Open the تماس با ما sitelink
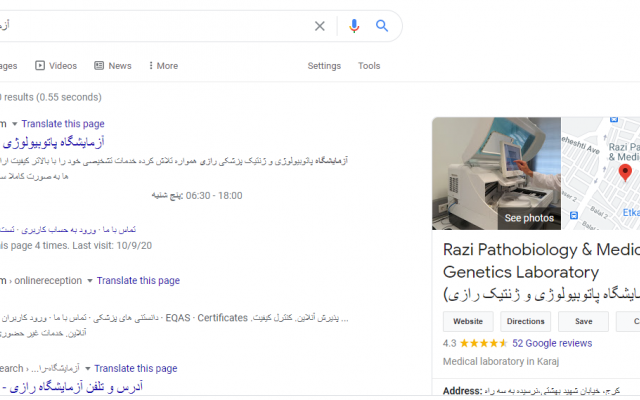Screen dimensions: 640x400 119,230
